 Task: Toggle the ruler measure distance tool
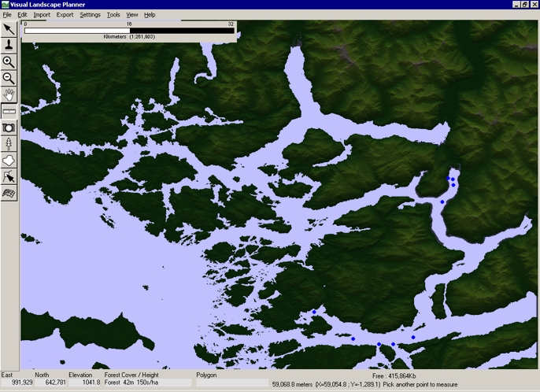click(x=9, y=112)
